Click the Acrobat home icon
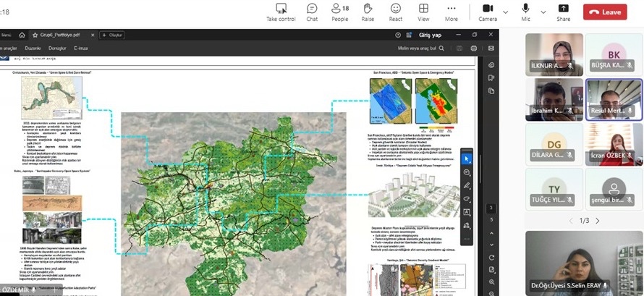 pos(22,35)
